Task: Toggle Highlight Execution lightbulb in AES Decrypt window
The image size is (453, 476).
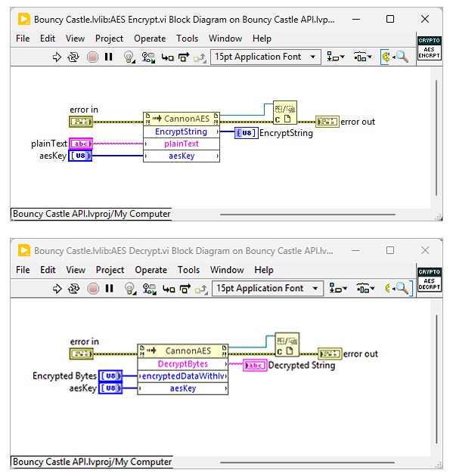Action: pyautogui.click(x=130, y=289)
